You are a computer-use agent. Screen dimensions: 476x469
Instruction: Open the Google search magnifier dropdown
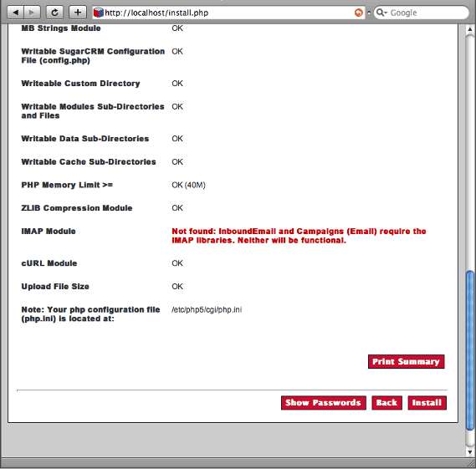[381, 13]
